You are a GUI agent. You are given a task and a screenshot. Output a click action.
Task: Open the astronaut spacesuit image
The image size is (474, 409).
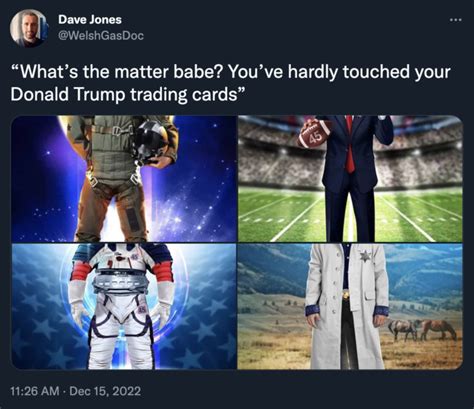coord(124,306)
